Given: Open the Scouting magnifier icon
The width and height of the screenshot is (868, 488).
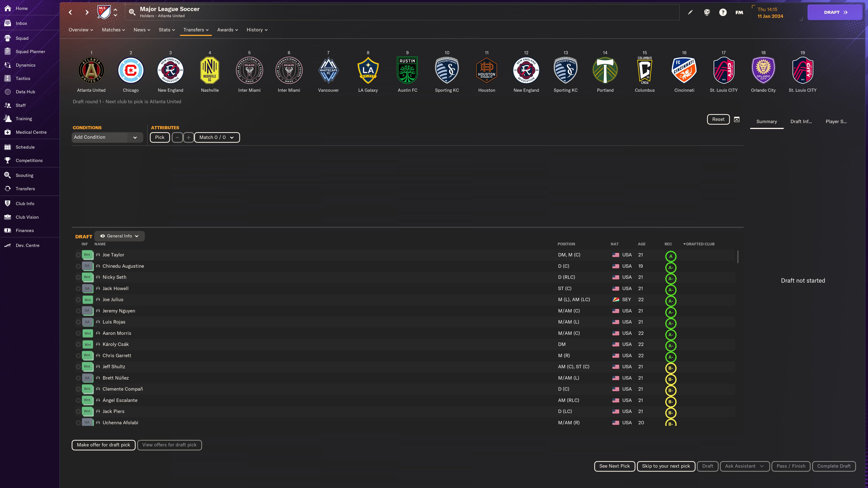Looking at the screenshot, I should click(x=7, y=175).
